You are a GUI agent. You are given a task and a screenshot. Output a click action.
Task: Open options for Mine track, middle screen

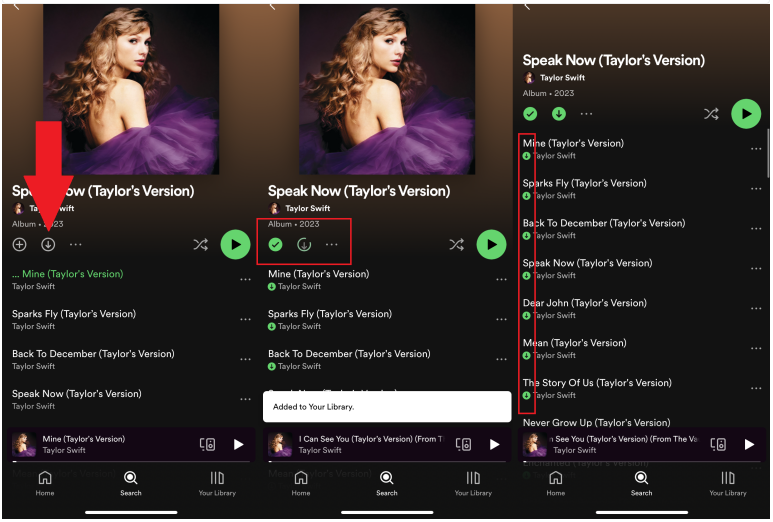[x=501, y=279]
